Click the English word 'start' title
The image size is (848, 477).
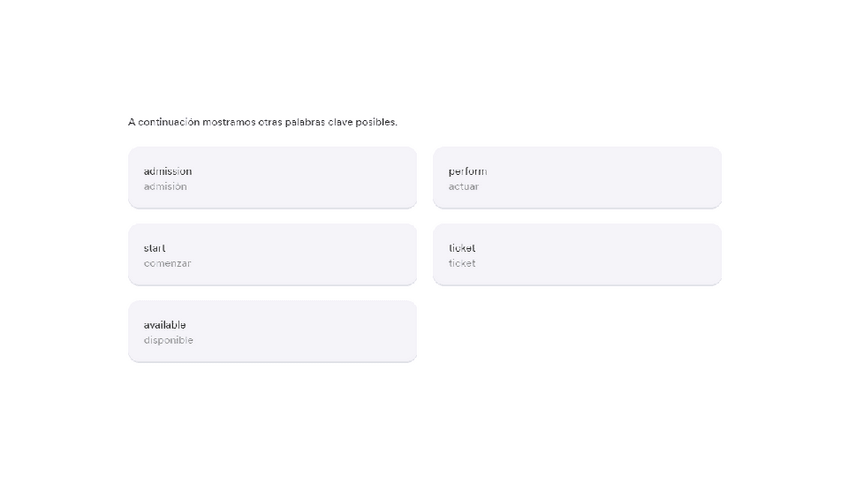(x=154, y=248)
